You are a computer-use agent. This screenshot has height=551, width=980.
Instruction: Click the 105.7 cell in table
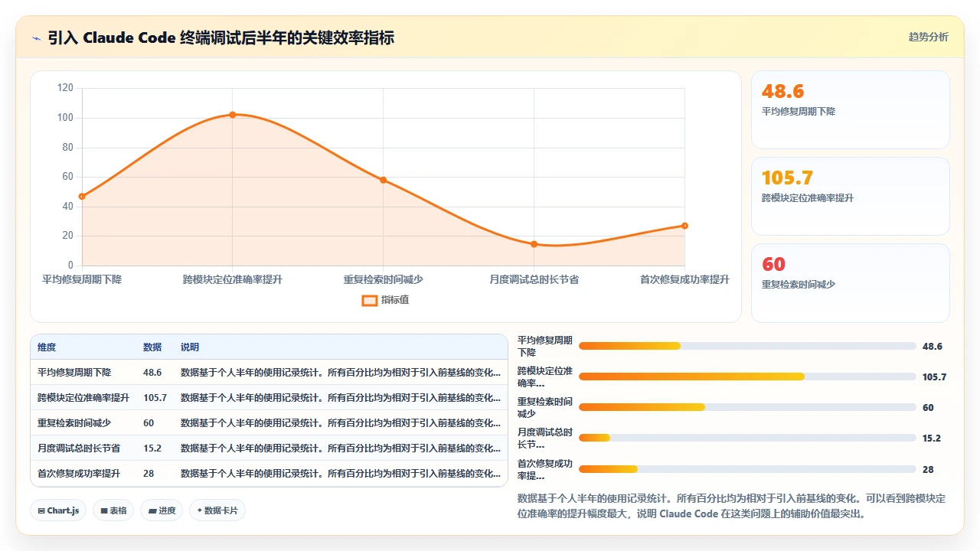[155, 398]
